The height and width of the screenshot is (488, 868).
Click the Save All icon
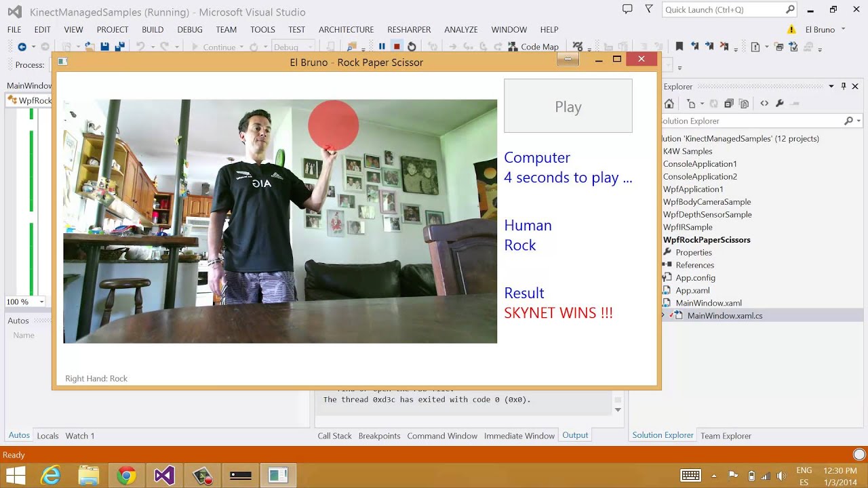point(120,47)
